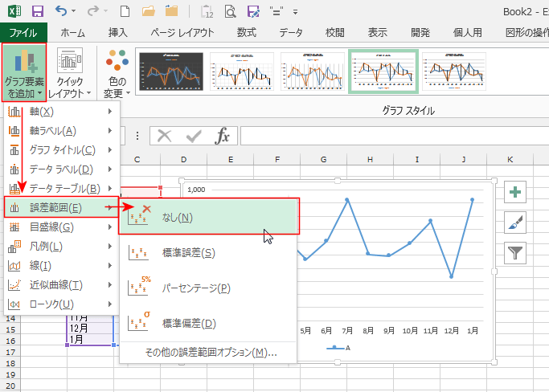
Task: Click the Open folder icon
Action: pyautogui.click(x=150, y=11)
